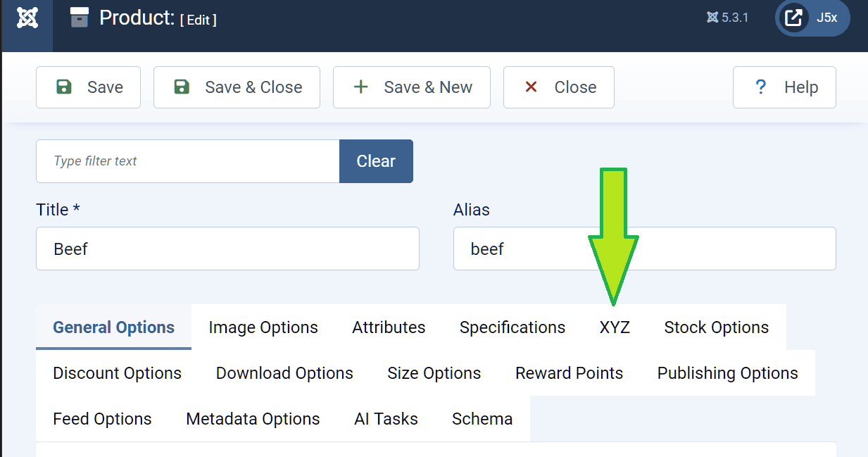The image size is (868, 457).
Task: Click Save & New button
Action: 412,87
